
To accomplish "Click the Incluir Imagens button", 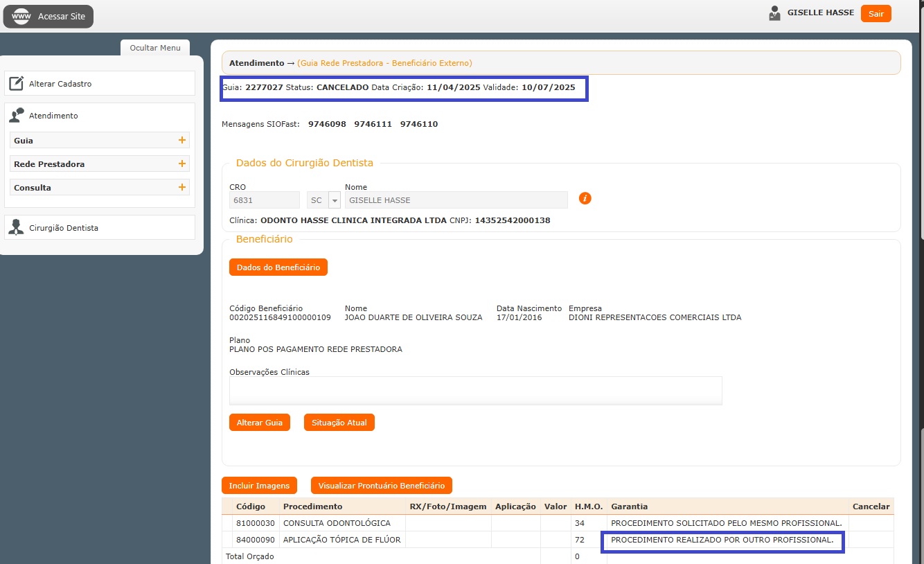I will pyautogui.click(x=259, y=486).
